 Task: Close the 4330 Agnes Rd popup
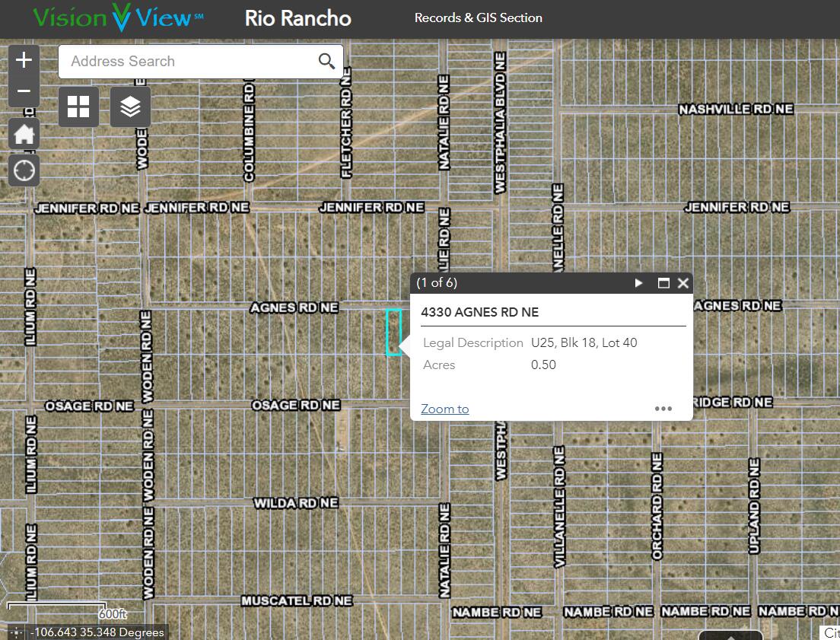click(x=682, y=283)
